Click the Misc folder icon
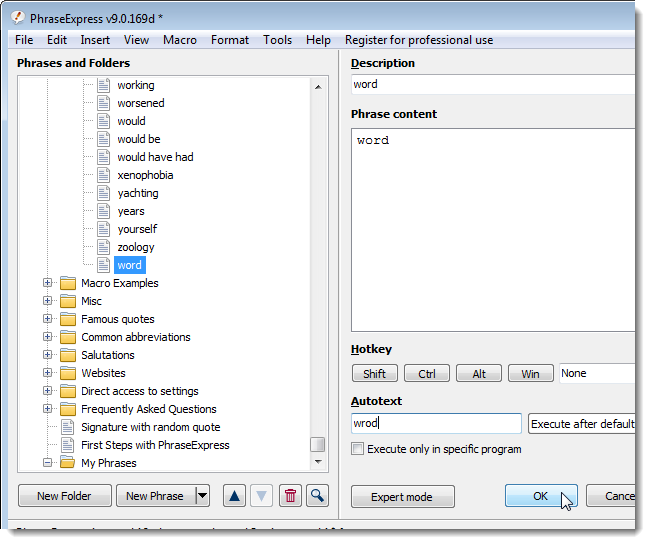The image size is (650, 544). (x=68, y=301)
